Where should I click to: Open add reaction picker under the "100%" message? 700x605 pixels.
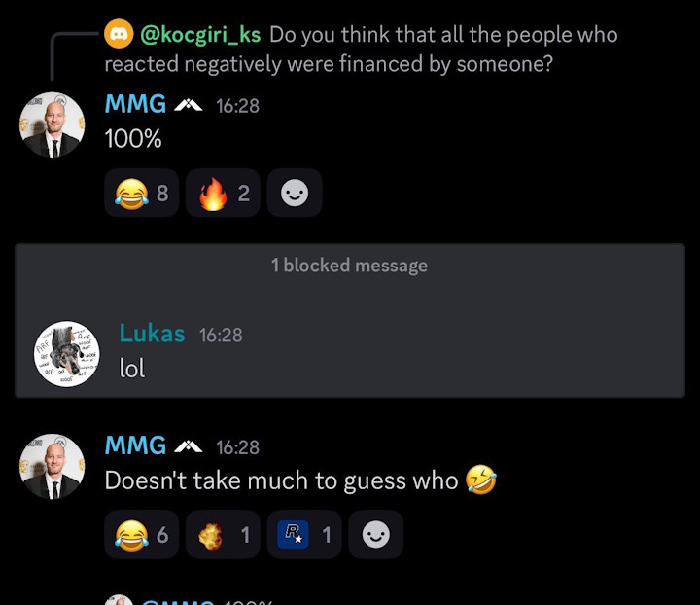click(x=294, y=194)
